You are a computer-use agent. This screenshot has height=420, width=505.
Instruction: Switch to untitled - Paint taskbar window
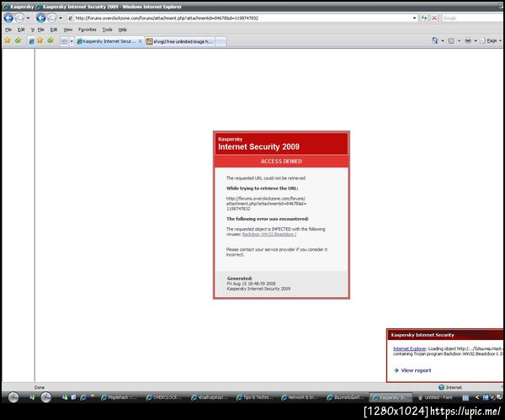pyautogui.click(x=435, y=397)
